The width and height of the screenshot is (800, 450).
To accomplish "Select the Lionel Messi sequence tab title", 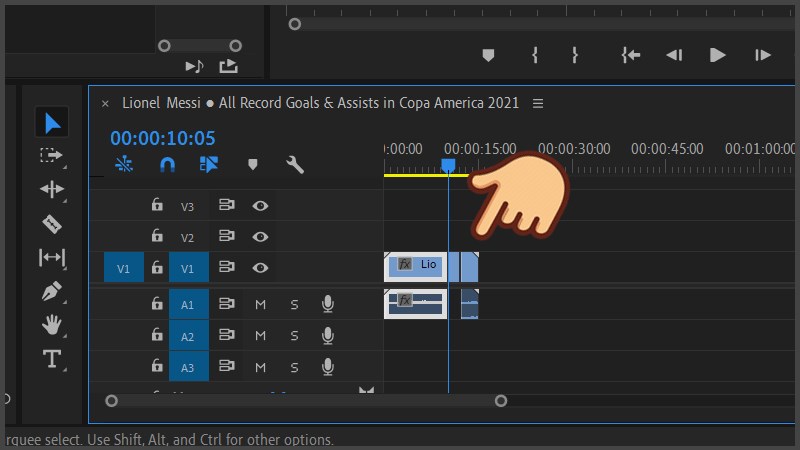I will pos(320,103).
